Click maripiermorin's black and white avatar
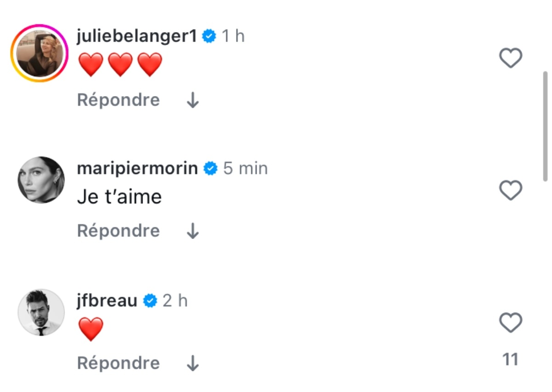The height and width of the screenshot is (392, 552). [x=41, y=180]
